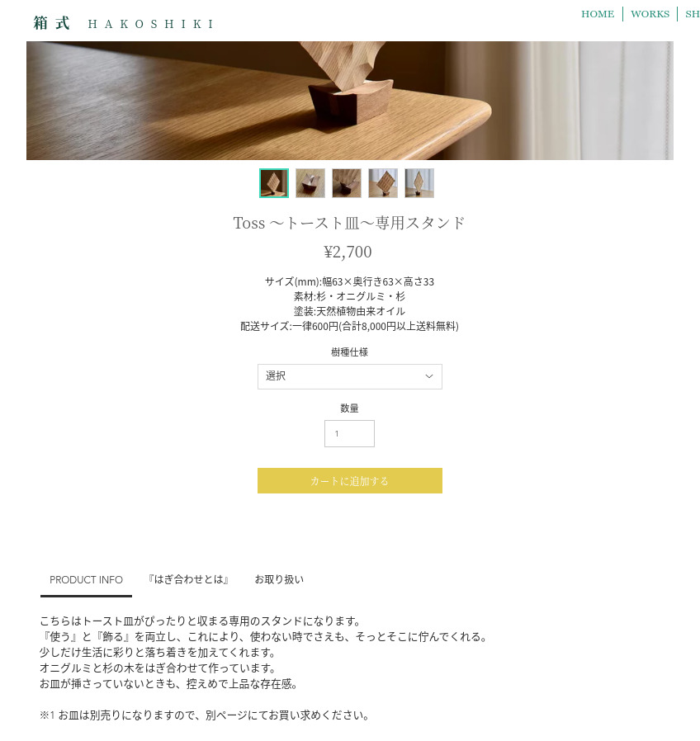Screen dimensions: 700x741
Task: Go to the HOME page link
Action: coord(598,14)
